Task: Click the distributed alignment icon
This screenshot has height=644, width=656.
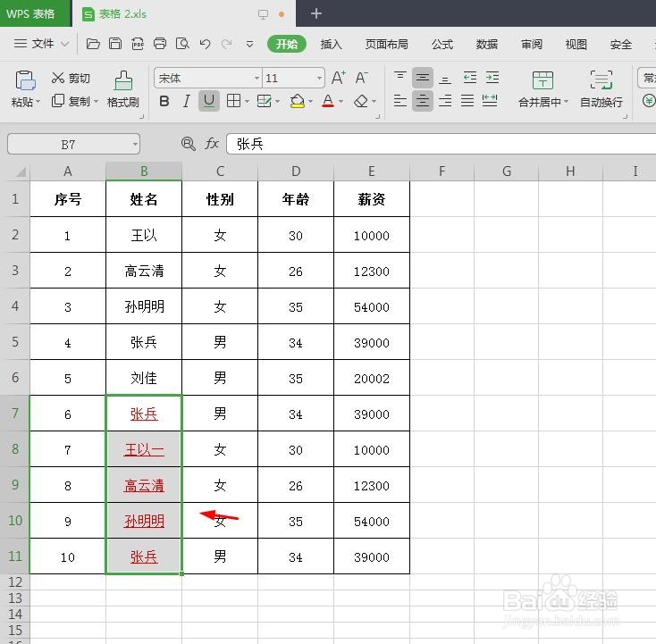Action: click(x=490, y=101)
